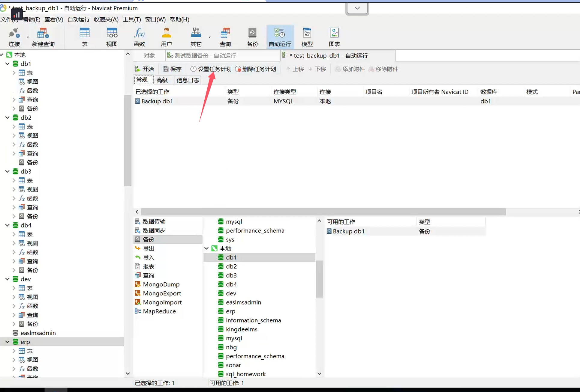Select Backup (备份) in job type list

click(168, 239)
